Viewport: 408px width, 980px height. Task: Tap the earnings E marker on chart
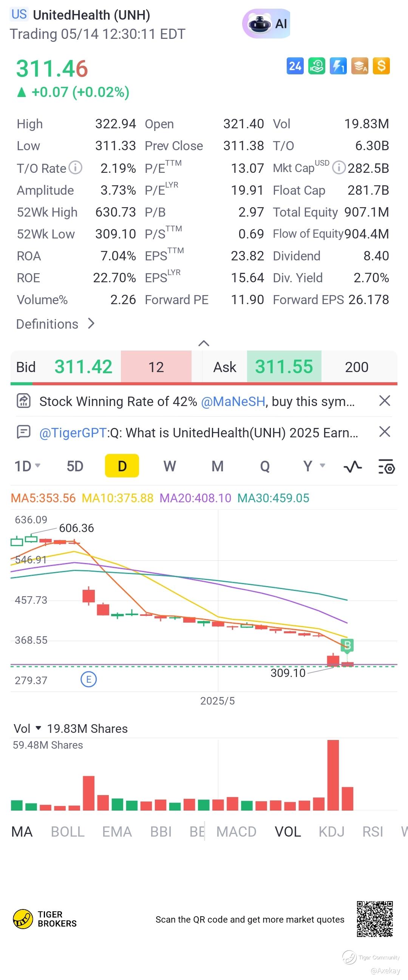[x=89, y=680]
